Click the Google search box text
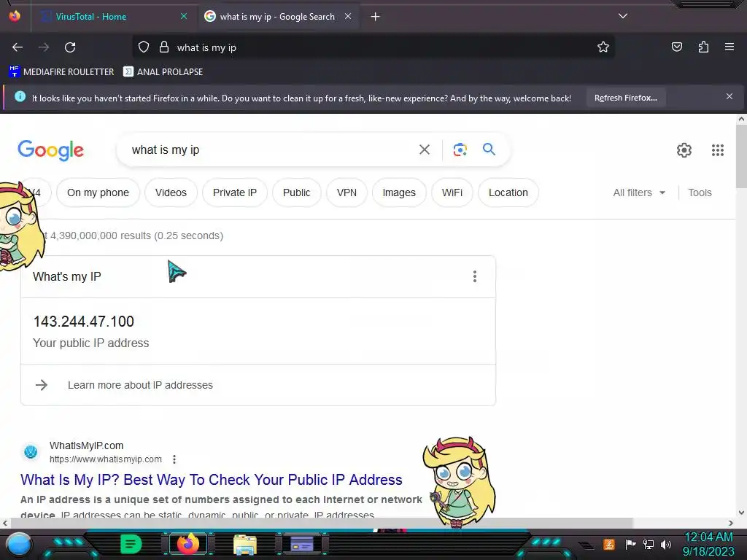 [x=166, y=150]
